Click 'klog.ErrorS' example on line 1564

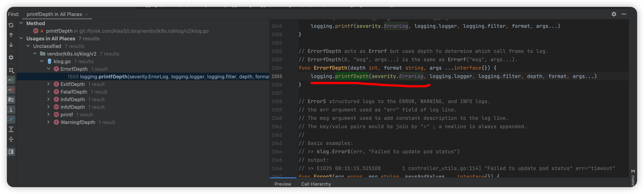click(333, 152)
